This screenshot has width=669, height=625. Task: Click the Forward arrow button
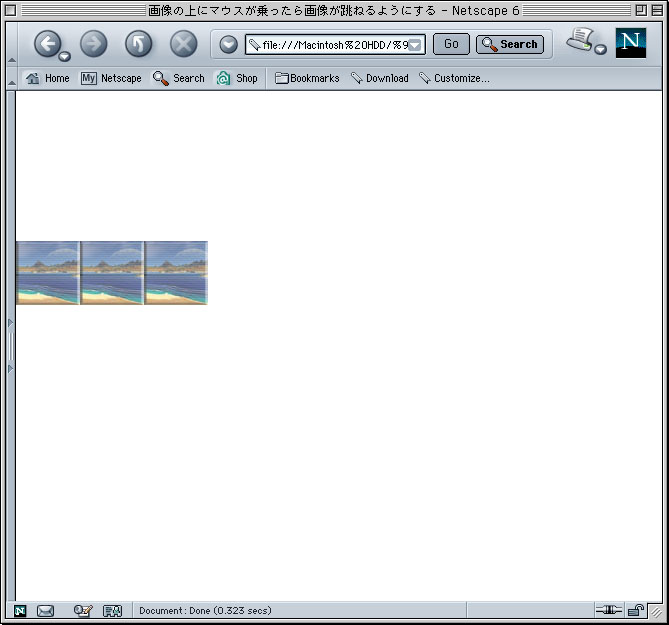pos(93,44)
